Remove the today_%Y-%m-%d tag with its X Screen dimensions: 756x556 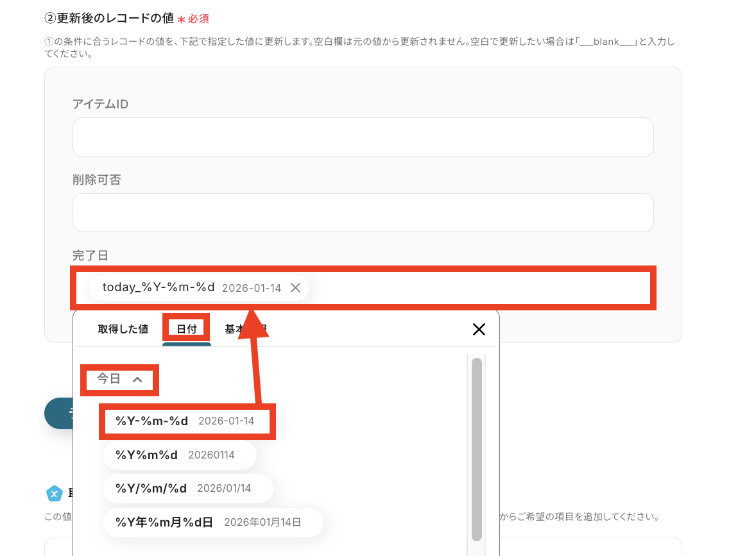pyautogui.click(x=296, y=288)
